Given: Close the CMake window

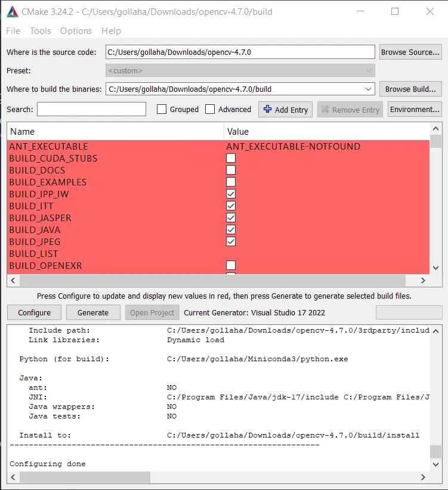Looking at the screenshot, I should point(430,11).
